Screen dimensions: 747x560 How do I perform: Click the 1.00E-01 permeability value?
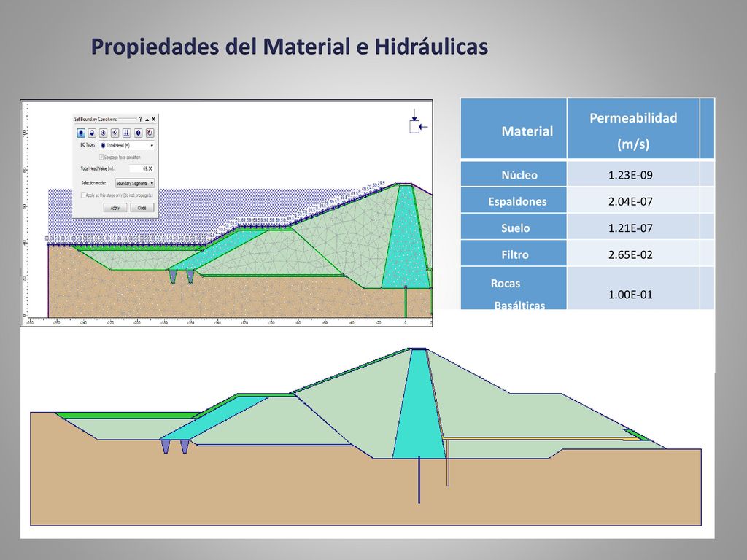pyautogui.click(x=630, y=295)
